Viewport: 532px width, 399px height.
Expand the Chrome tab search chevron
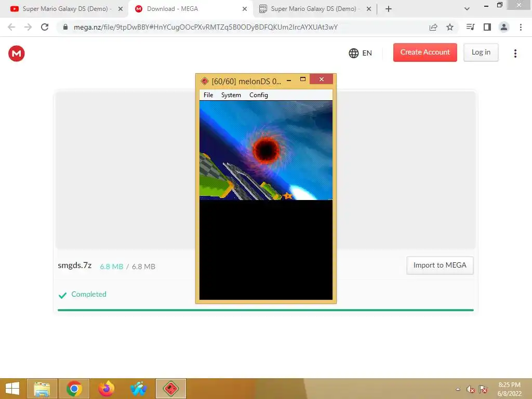coord(467,9)
